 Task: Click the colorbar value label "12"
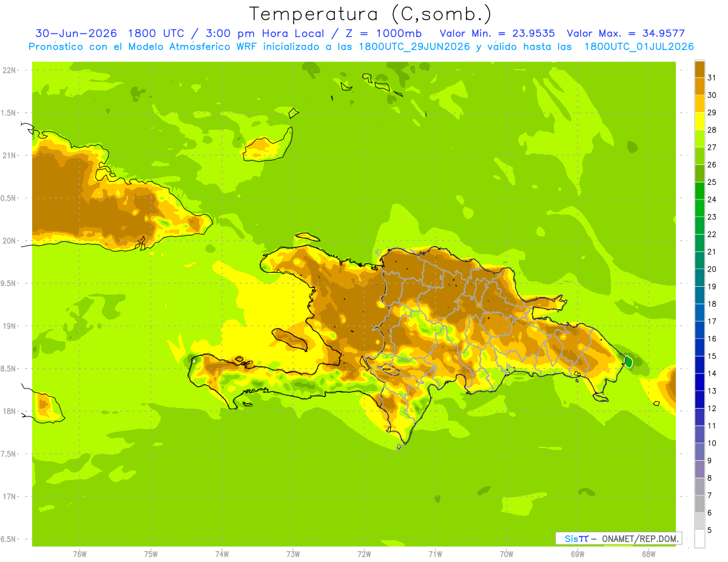click(x=712, y=408)
